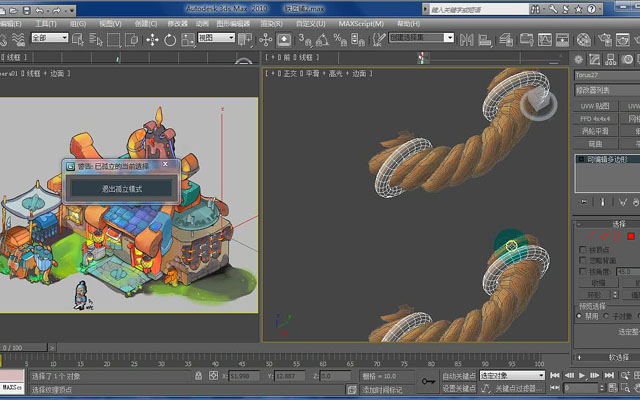Enable the By Vertex checkbox
Image resolution: width=640 pixels, height=400 pixels.
(x=583, y=249)
